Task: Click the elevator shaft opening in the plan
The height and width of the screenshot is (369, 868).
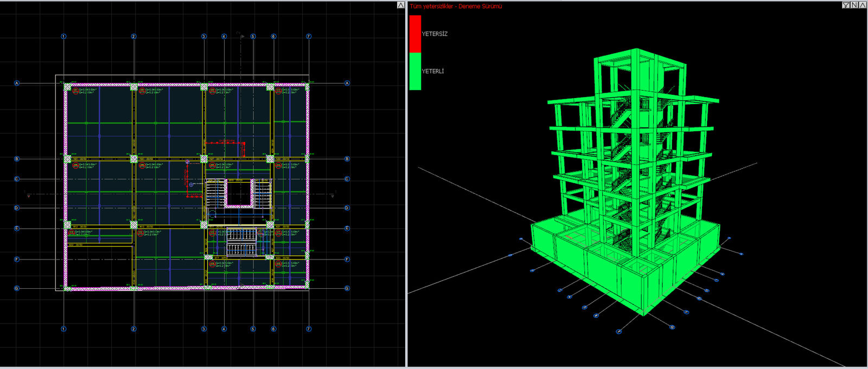Action: point(239,194)
